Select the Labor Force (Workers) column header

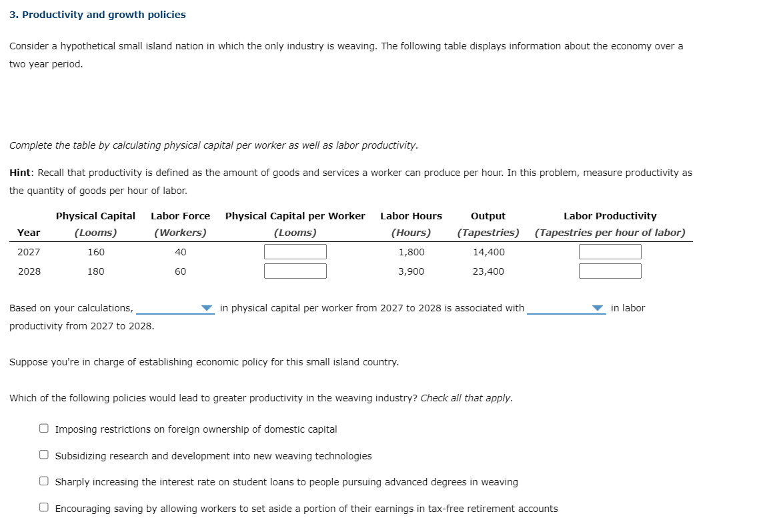(180, 223)
